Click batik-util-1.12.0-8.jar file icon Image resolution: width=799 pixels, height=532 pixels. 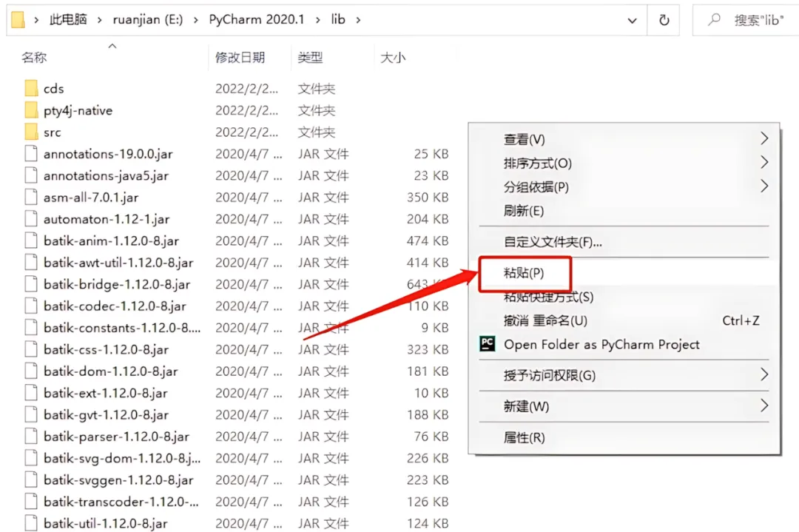pyautogui.click(x=31, y=523)
